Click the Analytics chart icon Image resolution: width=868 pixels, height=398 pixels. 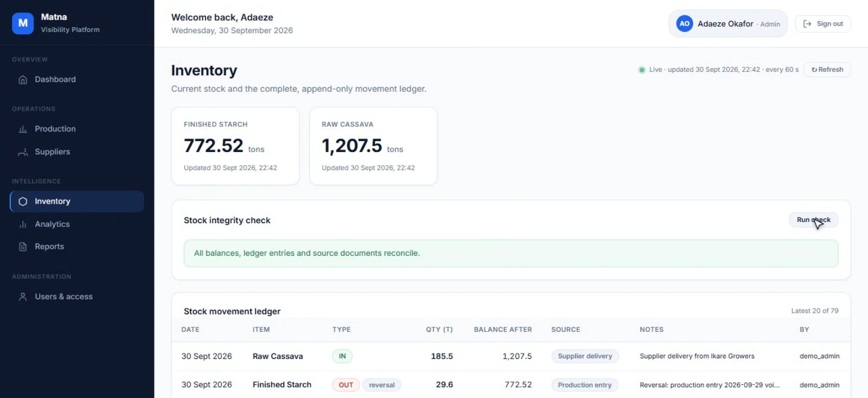pos(23,224)
